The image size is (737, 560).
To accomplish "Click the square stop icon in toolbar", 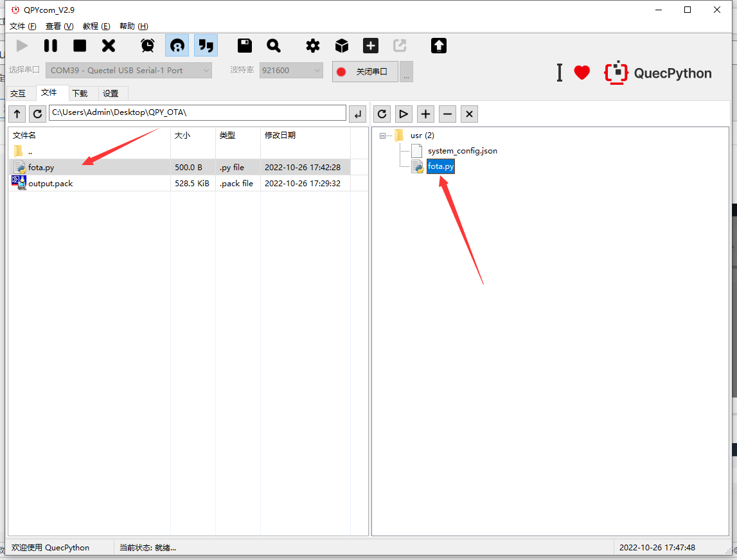I will click(80, 46).
